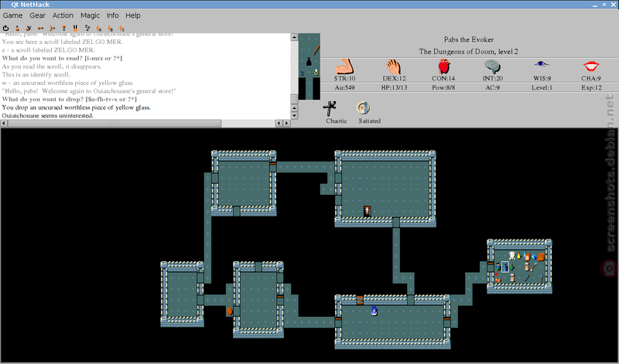Click the Chaotic alignment icon
Screen dimensions: 619x364
tap(330, 108)
